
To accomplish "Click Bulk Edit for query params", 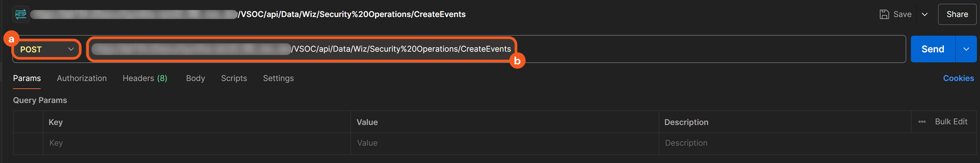I will pyautogui.click(x=951, y=121).
